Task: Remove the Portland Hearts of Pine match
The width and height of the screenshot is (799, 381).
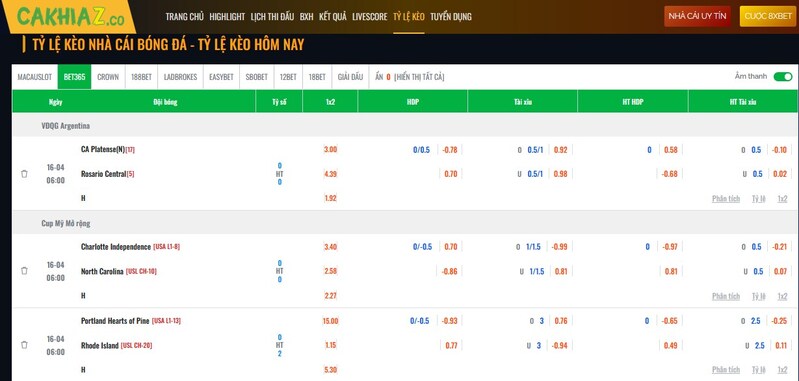Action: coord(24,345)
